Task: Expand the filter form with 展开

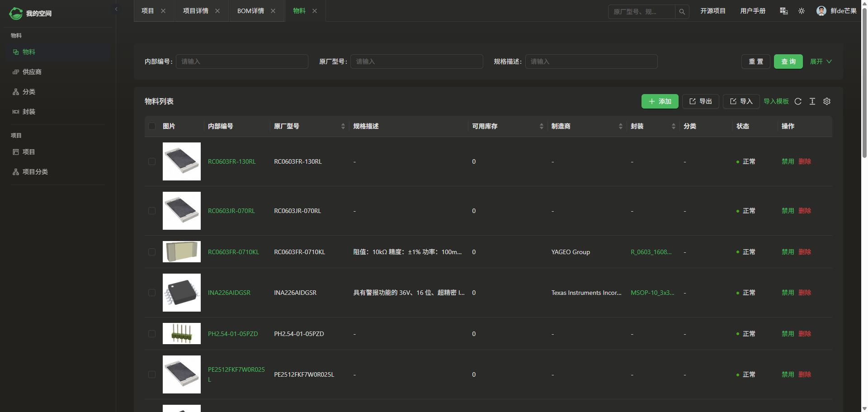Action: pyautogui.click(x=821, y=62)
